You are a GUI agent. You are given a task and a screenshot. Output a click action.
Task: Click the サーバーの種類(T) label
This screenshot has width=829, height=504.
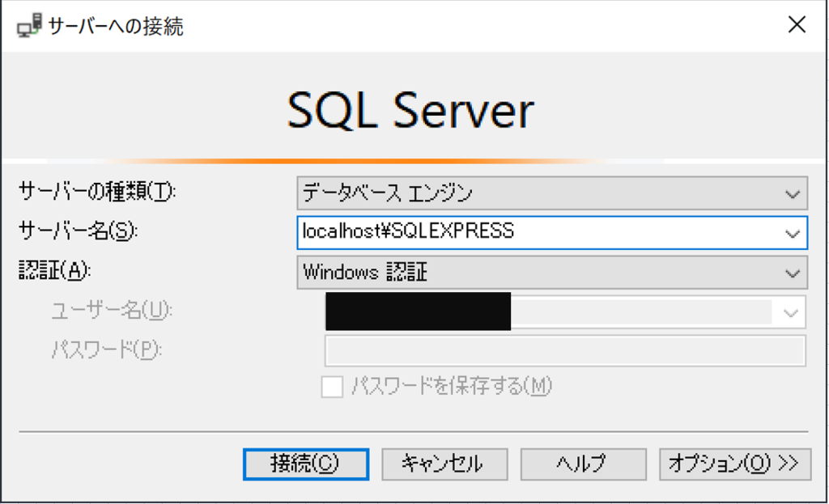(97, 191)
